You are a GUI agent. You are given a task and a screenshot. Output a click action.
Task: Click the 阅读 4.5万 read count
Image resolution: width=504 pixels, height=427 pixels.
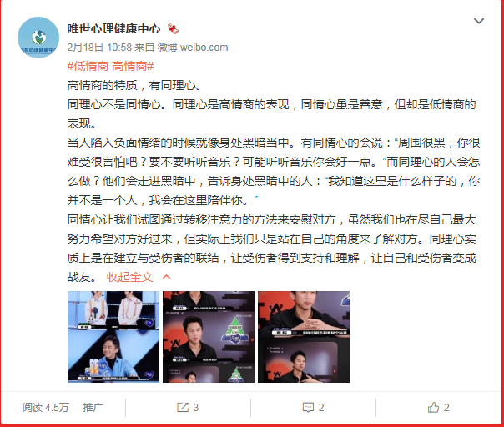coord(45,407)
